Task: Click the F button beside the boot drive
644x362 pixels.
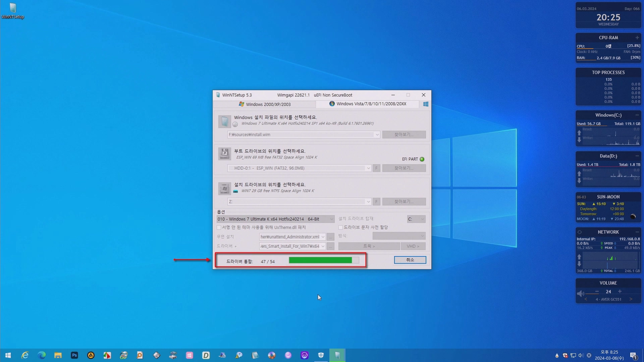Action: (x=376, y=168)
